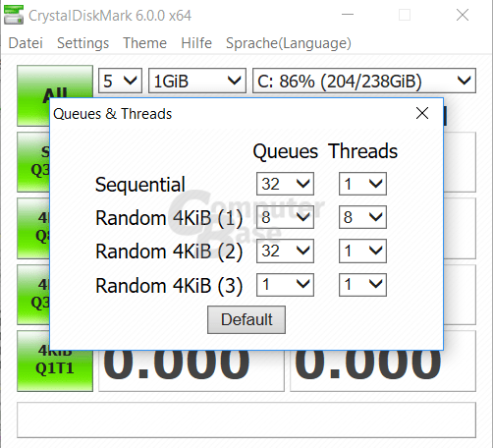Open the Theme menu
The width and height of the screenshot is (493, 448).
(144, 43)
